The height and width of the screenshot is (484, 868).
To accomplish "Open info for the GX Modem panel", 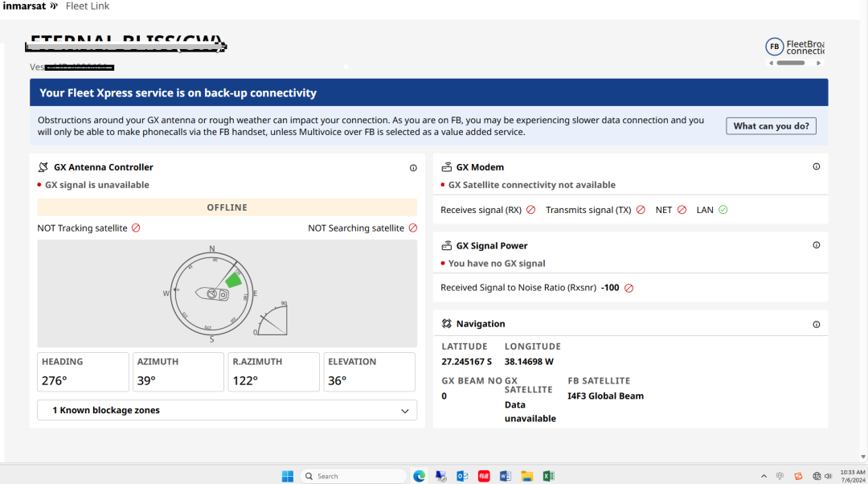I will click(x=816, y=166).
